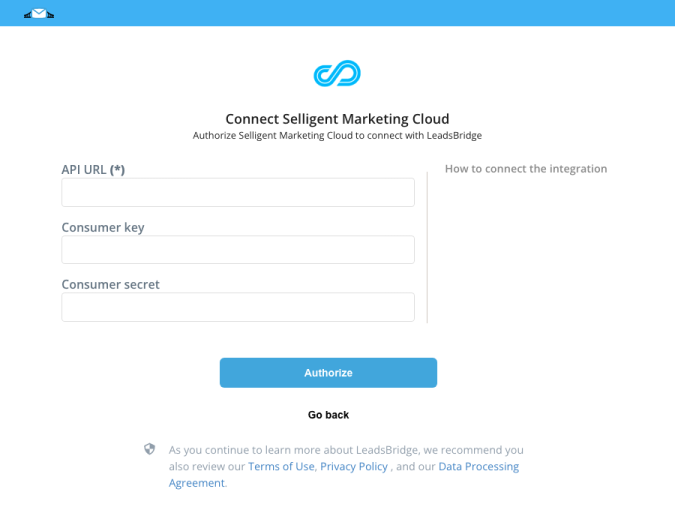Click the required asterisk next to API URL

click(118, 170)
